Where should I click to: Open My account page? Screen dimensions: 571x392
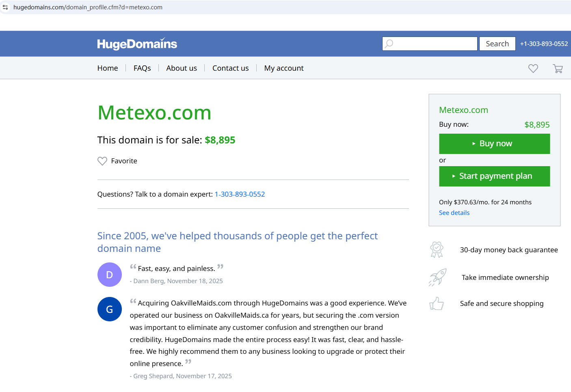[x=284, y=68]
